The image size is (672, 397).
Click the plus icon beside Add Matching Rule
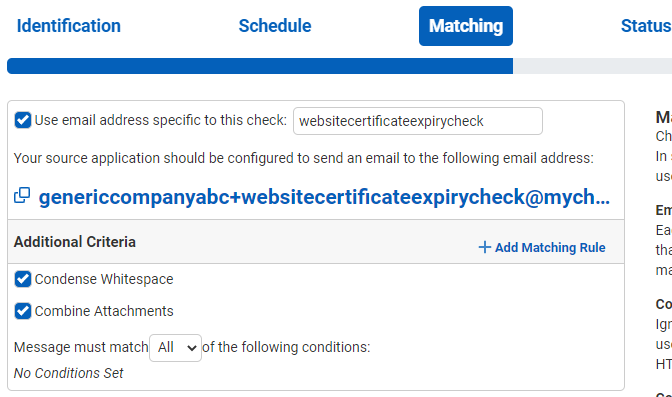pos(484,247)
